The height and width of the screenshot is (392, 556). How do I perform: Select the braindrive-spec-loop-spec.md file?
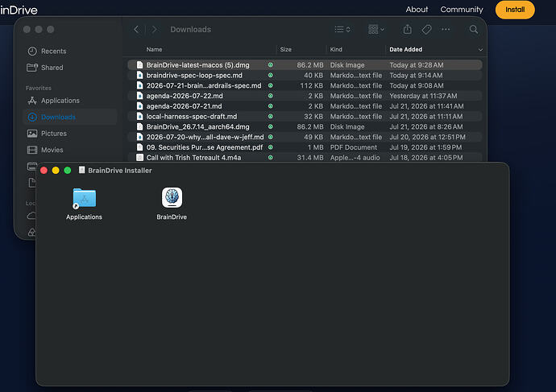[305, 76]
